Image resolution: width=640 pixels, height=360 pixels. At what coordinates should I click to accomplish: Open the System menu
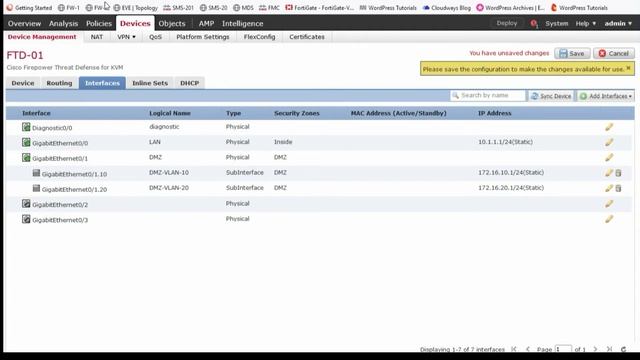coord(557,24)
